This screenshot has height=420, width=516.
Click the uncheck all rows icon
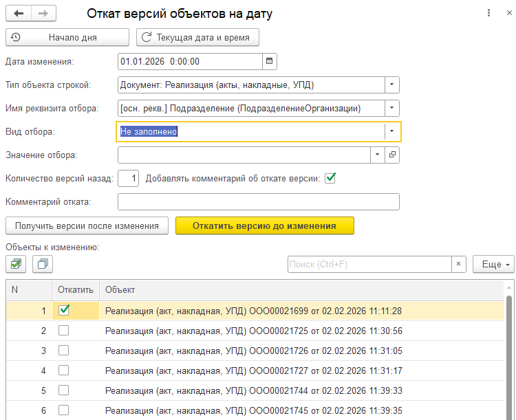tap(43, 263)
